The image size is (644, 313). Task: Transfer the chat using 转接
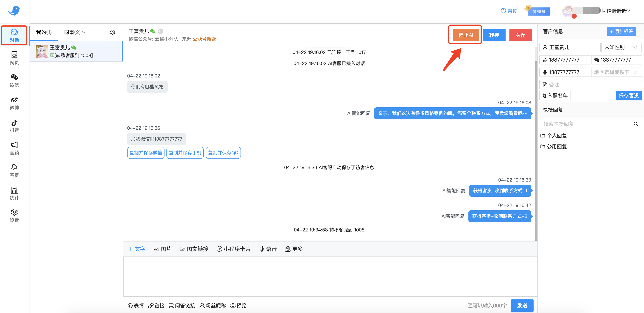tap(494, 35)
